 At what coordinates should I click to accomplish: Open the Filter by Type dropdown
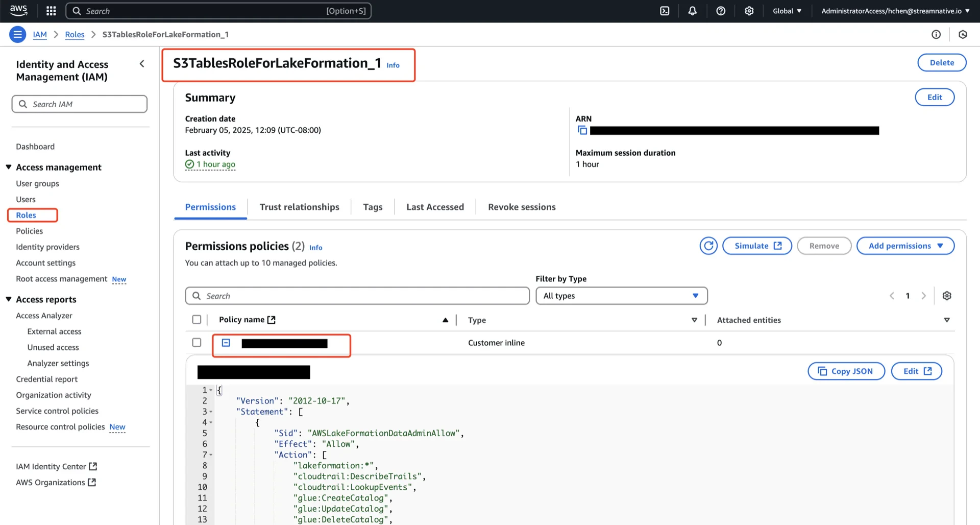coord(621,296)
